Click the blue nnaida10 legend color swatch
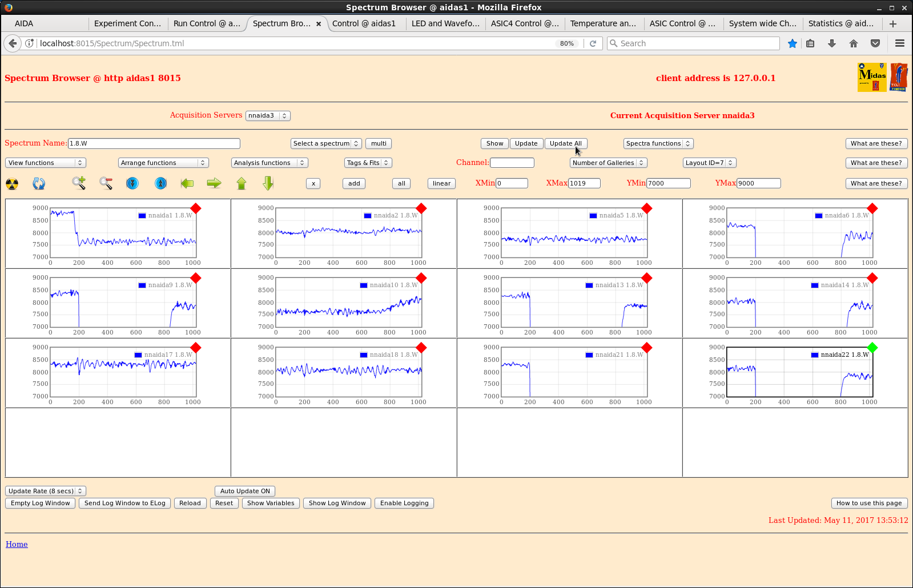913x588 pixels. click(364, 285)
